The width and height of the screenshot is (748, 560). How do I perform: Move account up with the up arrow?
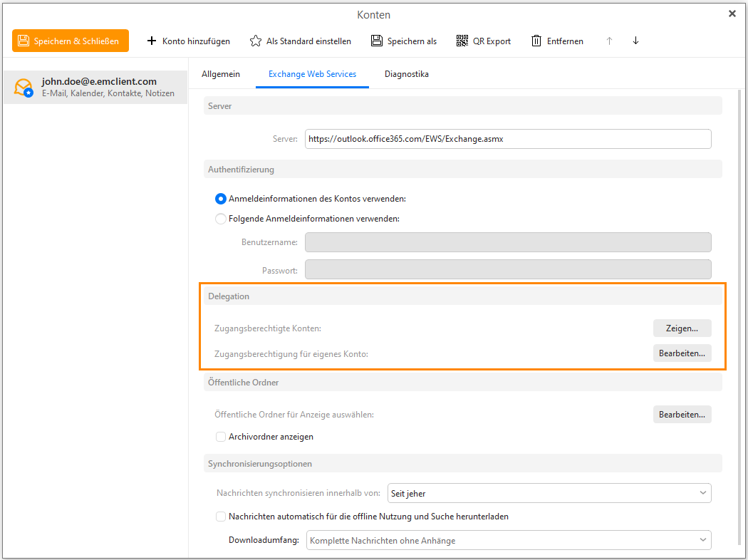point(609,41)
